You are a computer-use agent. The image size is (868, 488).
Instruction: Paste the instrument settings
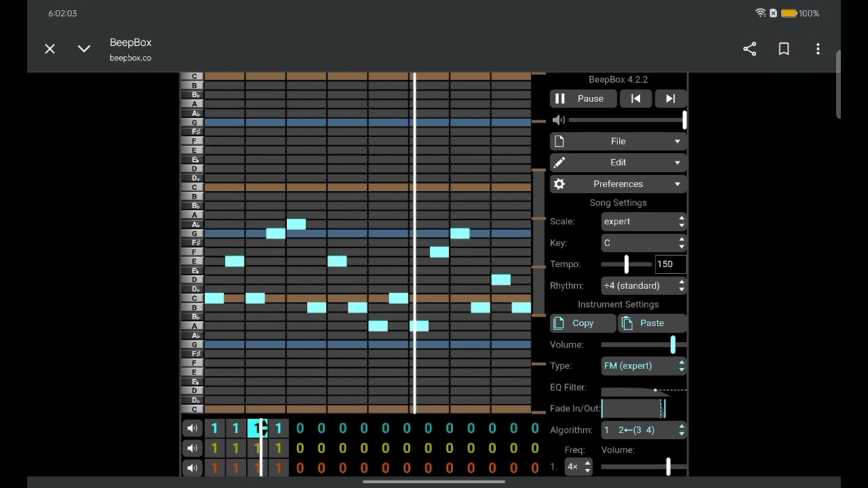[x=652, y=323]
